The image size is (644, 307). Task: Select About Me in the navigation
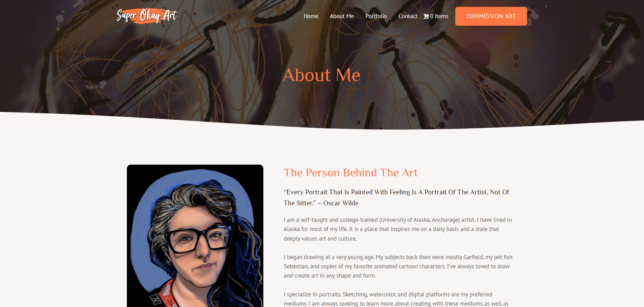(342, 16)
